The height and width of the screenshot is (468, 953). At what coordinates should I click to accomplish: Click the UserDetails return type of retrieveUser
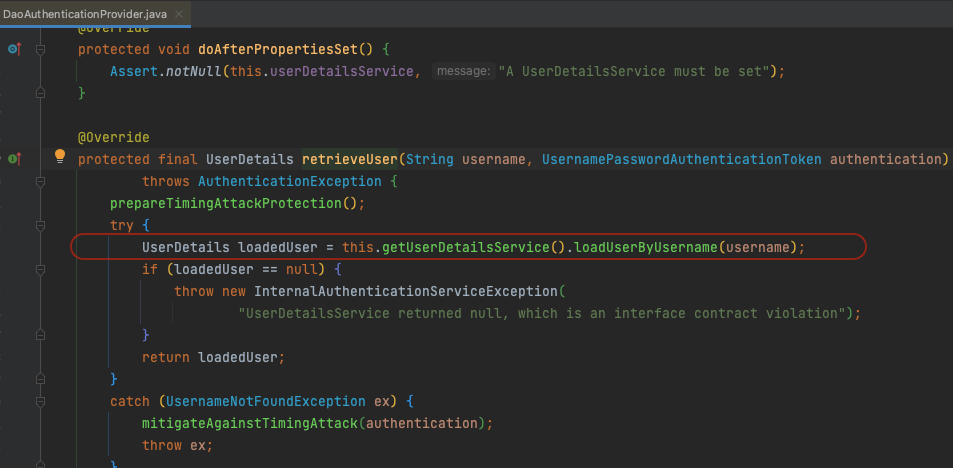tap(250, 159)
